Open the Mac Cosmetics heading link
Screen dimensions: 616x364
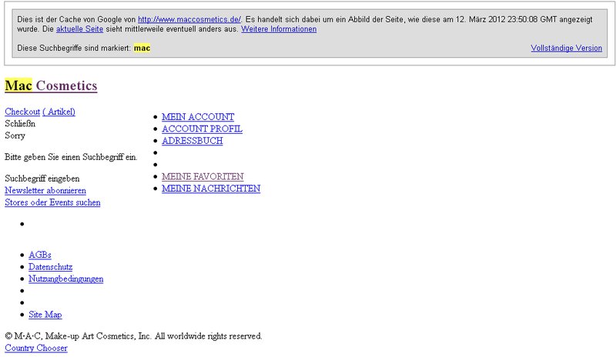(x=51, y=85)
